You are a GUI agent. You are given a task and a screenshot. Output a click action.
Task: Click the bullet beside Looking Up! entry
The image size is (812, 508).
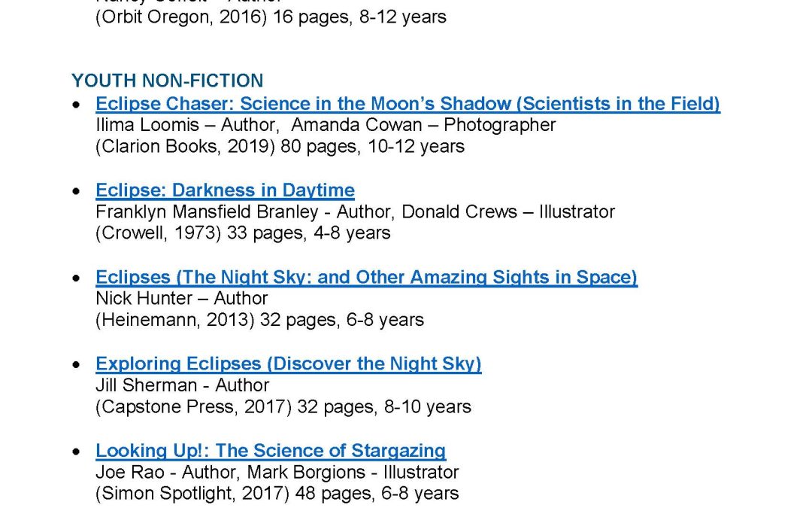click(77, 452)
